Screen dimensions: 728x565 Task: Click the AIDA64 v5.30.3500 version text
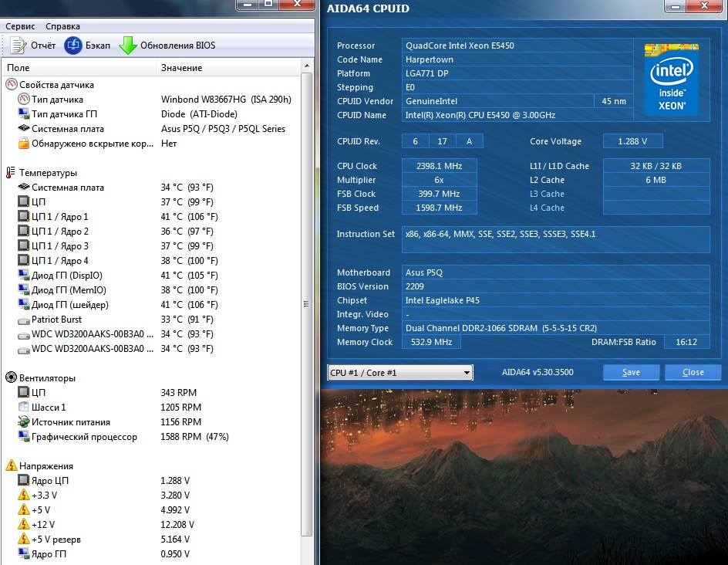(538, 372)
